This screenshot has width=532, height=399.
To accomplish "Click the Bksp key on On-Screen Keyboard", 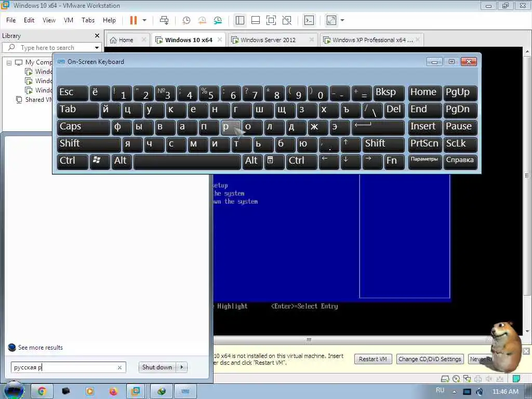I will (389, 93).
